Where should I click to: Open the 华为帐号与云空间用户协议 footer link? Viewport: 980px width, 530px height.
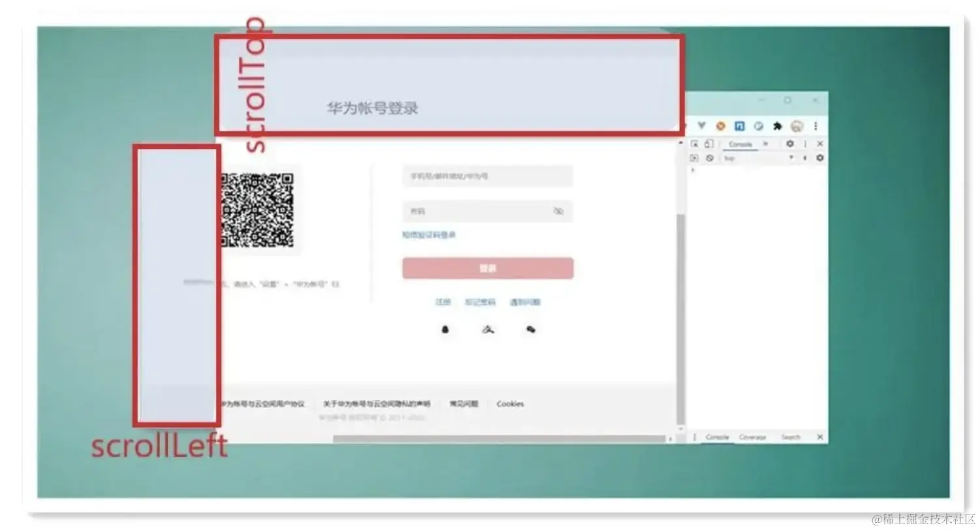click(262, 404)
